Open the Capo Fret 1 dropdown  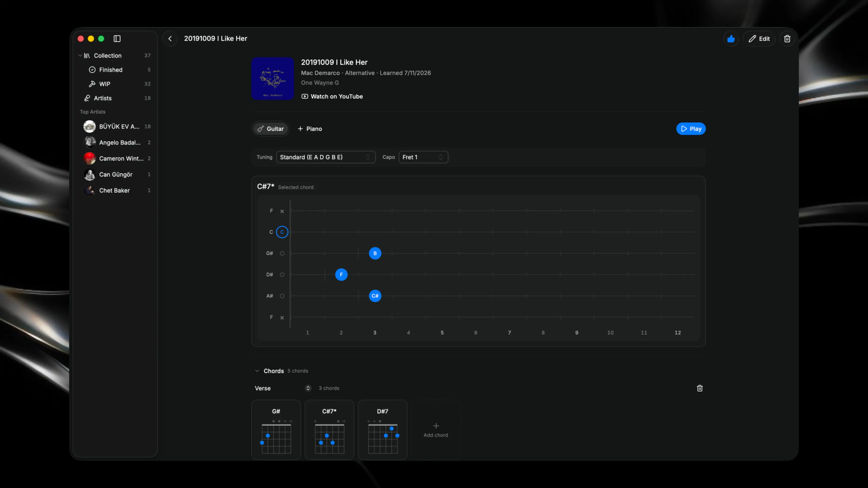pos(423,157)
